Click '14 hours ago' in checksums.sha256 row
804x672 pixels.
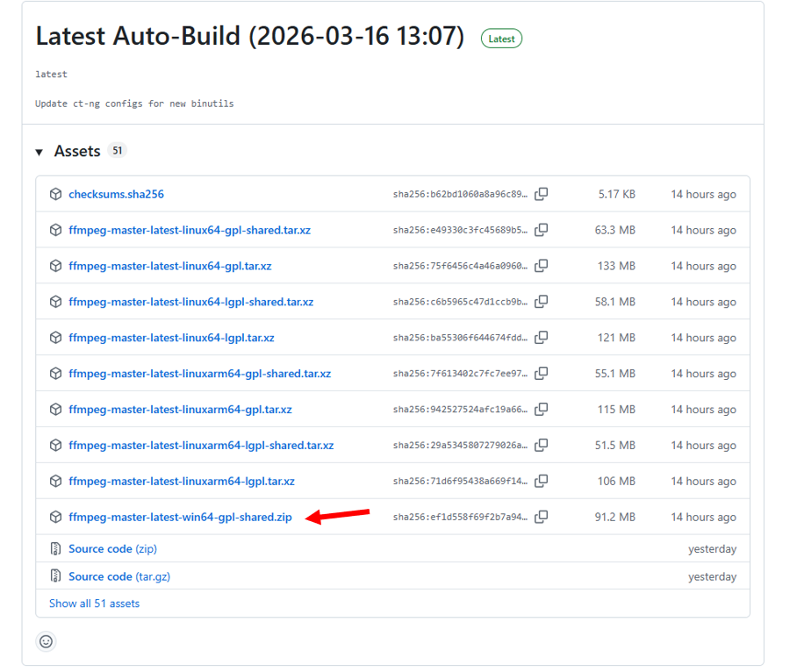pos(704,194)
